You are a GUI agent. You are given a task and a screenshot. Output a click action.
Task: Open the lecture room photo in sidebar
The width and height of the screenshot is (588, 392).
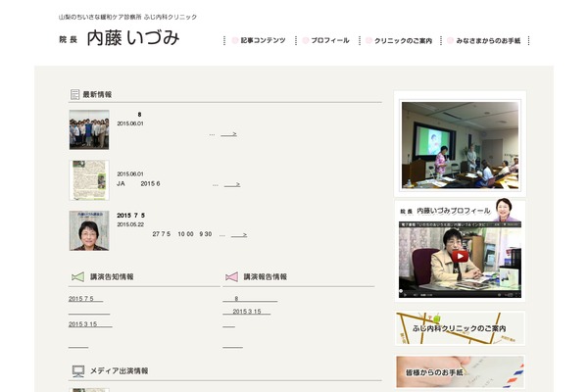(461, 145)
